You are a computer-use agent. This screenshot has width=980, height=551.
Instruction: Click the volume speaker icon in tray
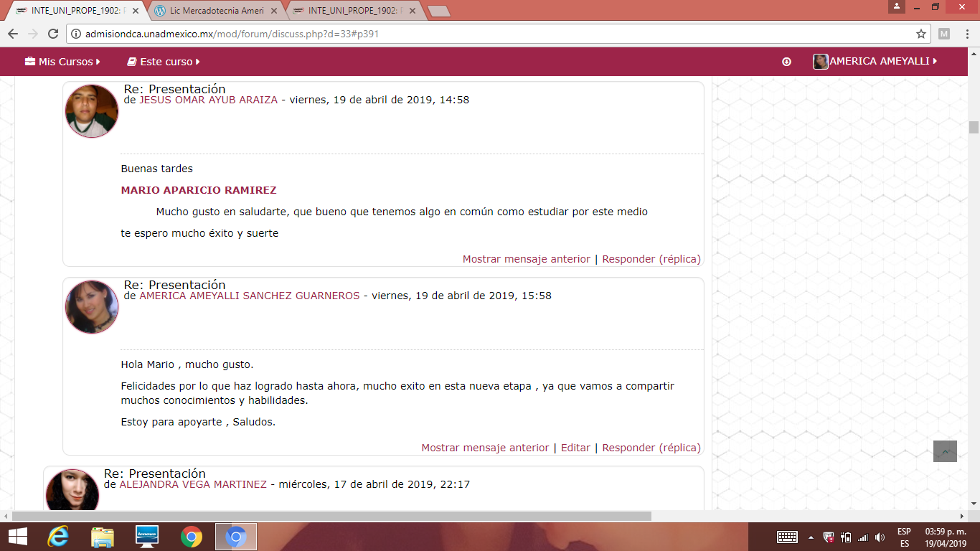880,537
